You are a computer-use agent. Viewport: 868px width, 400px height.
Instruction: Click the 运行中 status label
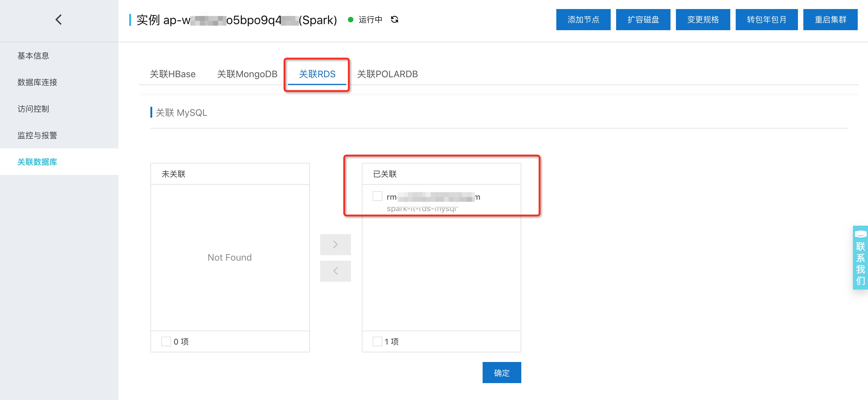[x=370, y=20]
